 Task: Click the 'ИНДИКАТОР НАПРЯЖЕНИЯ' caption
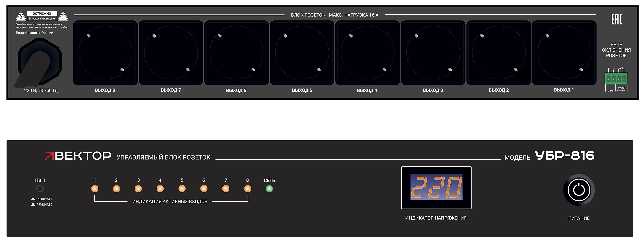[x=436, y=218]
